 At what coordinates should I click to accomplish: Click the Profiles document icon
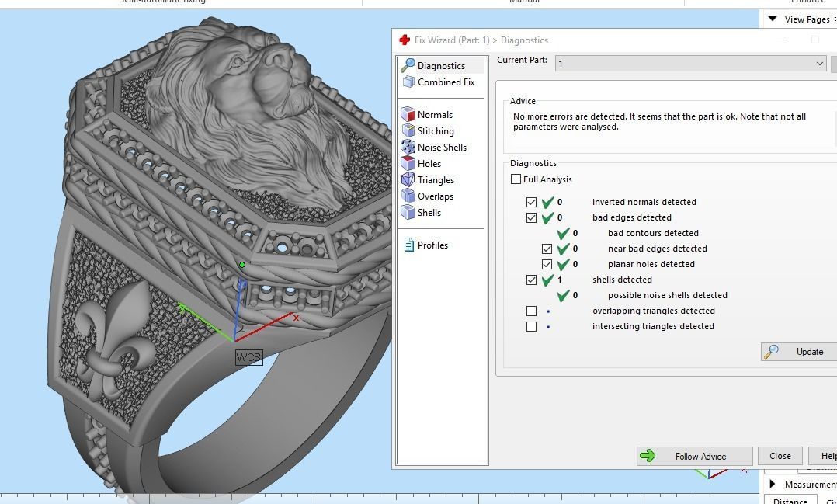(x=409, y=245)
